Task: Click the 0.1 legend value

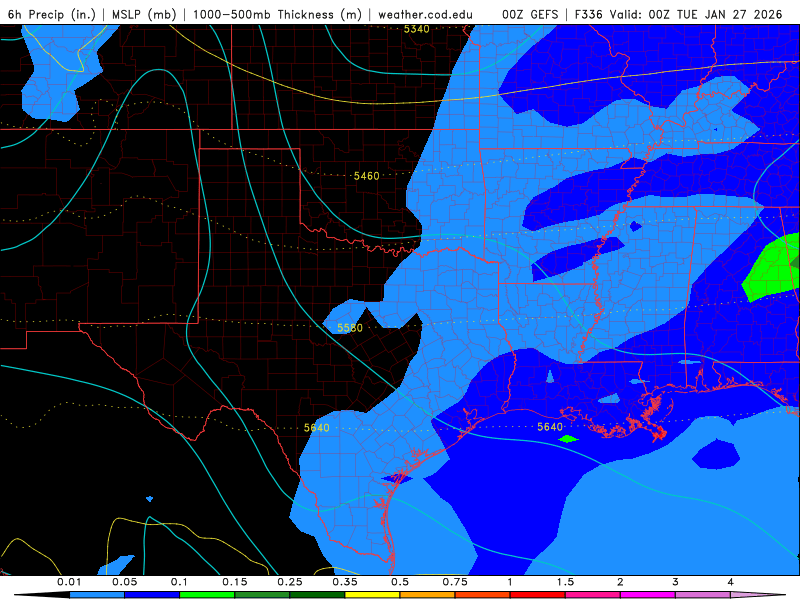Action: [x=180, y=582]
